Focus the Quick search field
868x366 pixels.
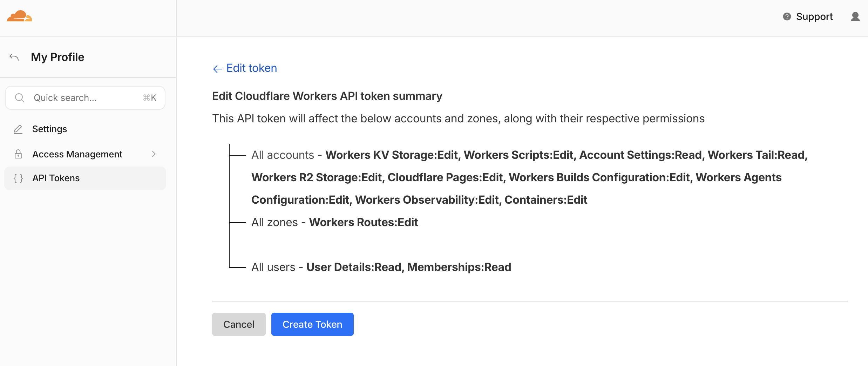coord(85,98)
